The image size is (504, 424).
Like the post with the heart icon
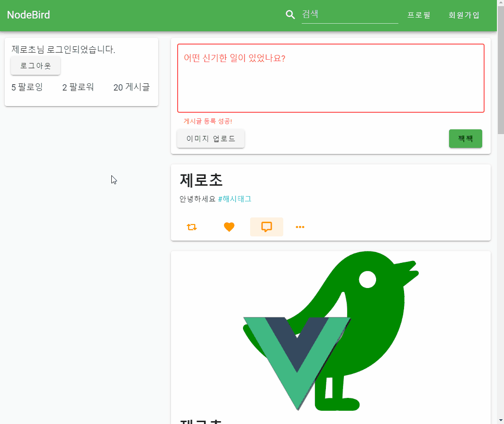(229, 227)
